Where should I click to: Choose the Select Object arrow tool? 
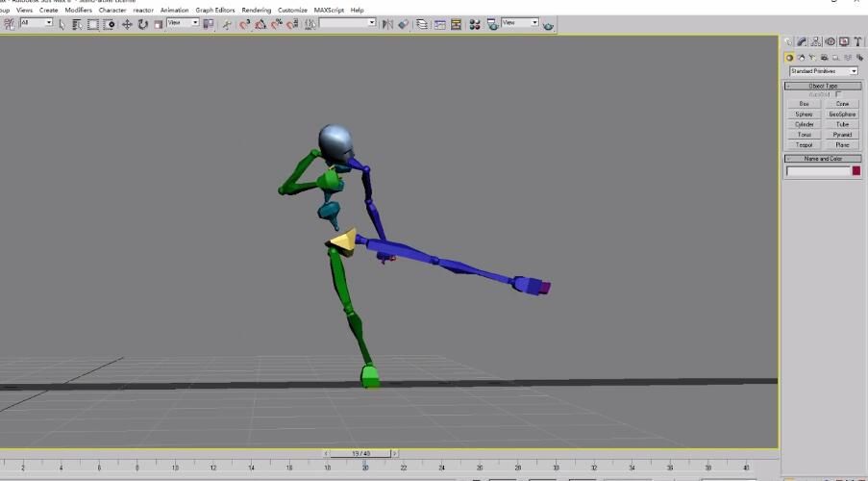pyautogui.click(x=62, y=24)
